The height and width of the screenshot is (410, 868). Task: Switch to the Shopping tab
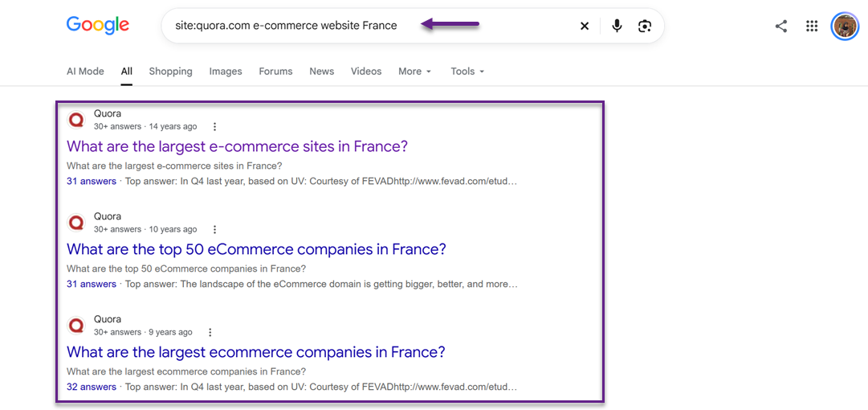pos(170,71)
